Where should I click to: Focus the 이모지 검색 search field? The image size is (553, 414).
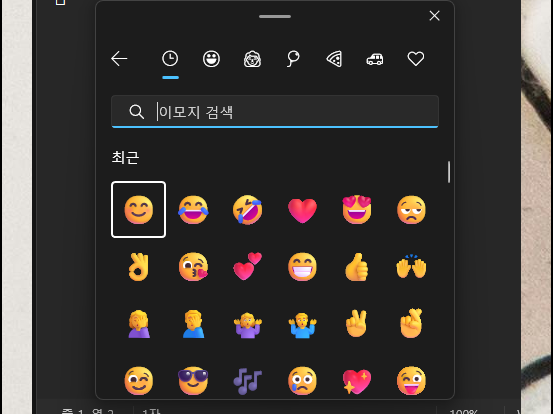point(275,111)
